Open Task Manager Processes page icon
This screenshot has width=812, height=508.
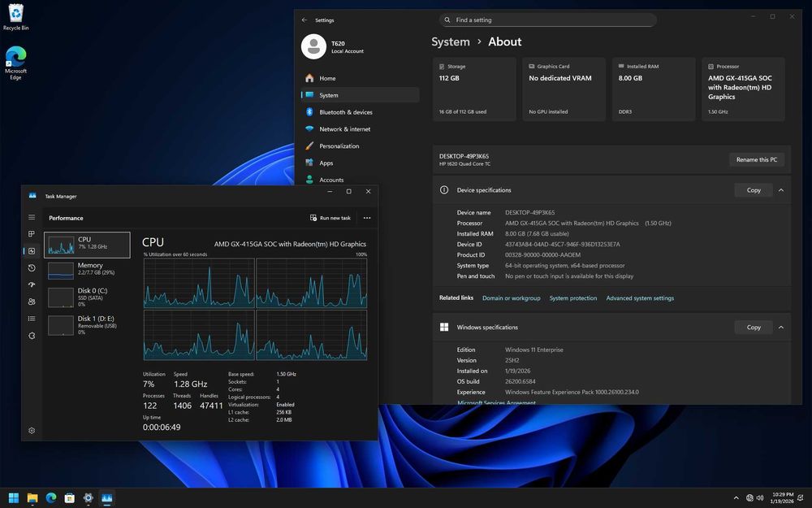click(x=32, y=234)
